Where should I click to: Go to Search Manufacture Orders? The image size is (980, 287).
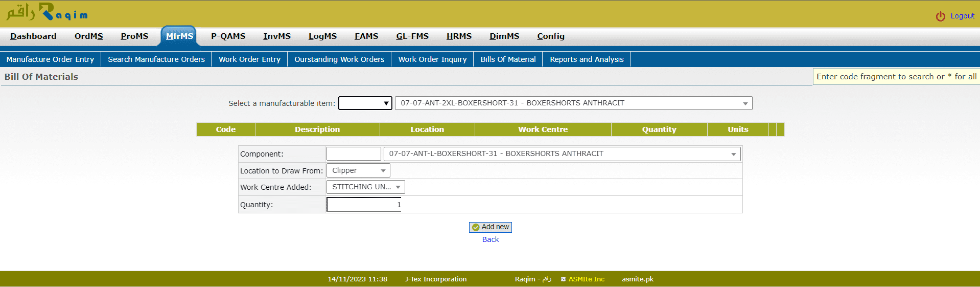point(156,59)
